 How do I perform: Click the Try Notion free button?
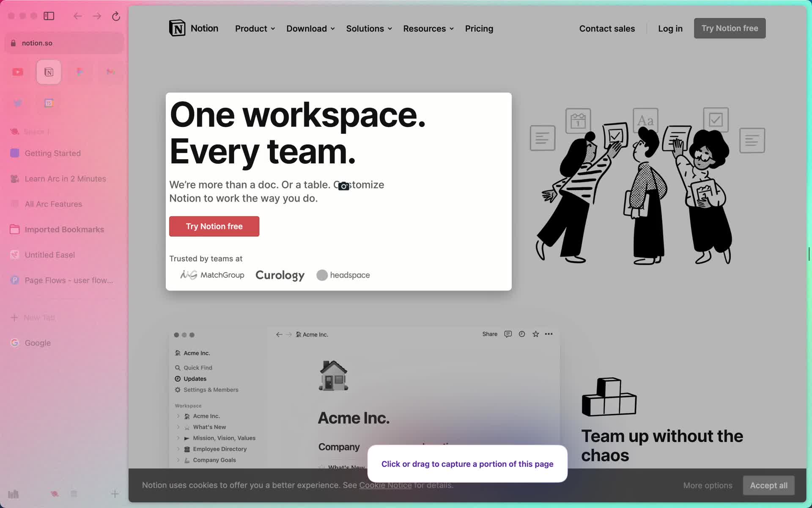pos(214,226)
